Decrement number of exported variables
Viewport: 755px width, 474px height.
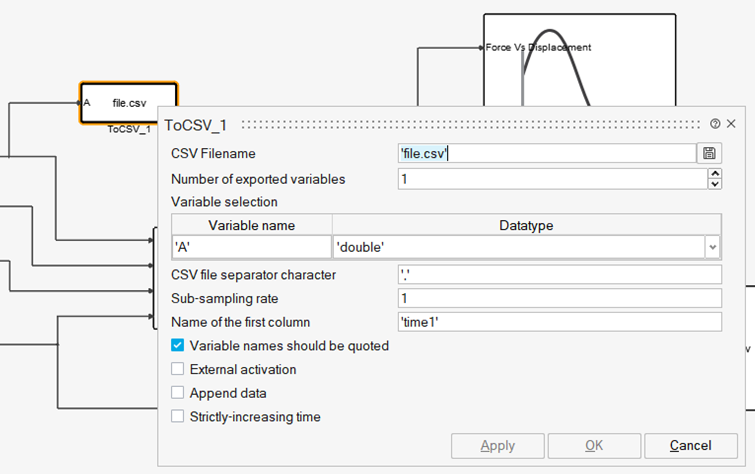pyautogui.click(x=714, y=185)
